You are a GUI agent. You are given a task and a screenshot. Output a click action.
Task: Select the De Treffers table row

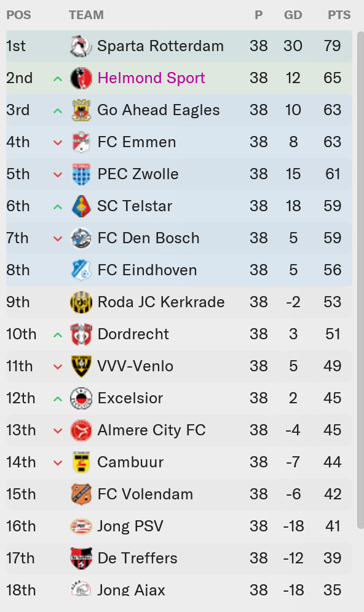tap(179, 558)
